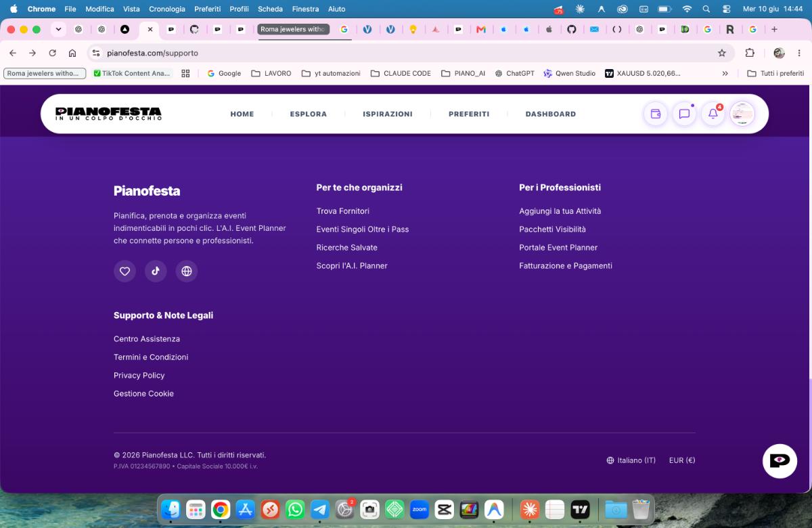Open the Cronologia menu in menu bar
The height and width of the screenshot is (528, 812).
click(x=166, y=9)
